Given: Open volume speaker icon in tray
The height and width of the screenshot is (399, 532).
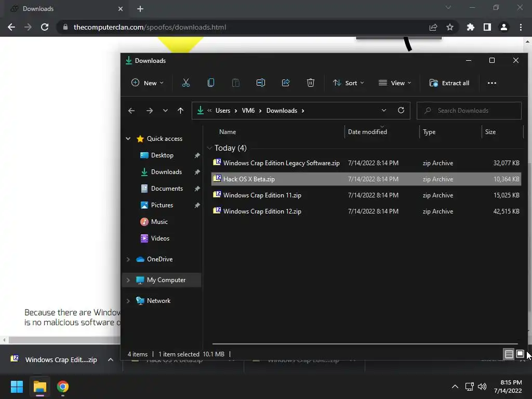Looking at the screenshot, I should click(482, 387).
